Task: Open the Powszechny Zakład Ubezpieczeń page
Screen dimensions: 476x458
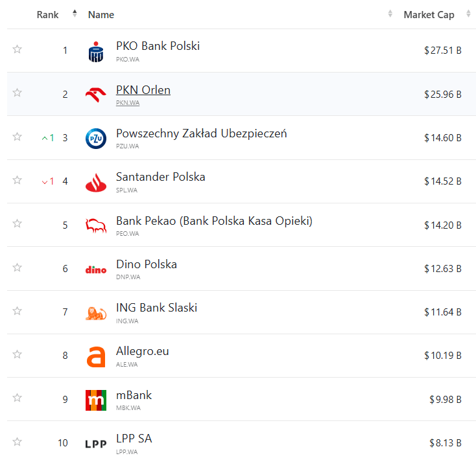Action: click(x=201, y=133)
